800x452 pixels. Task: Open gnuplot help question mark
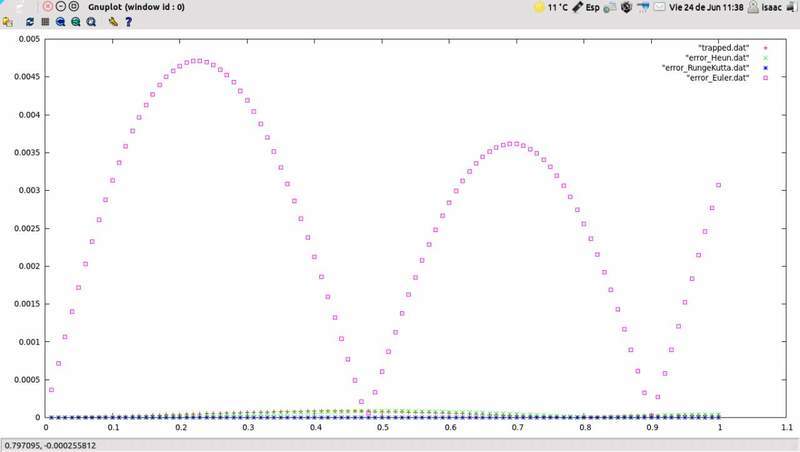click(x=128, y=21)
